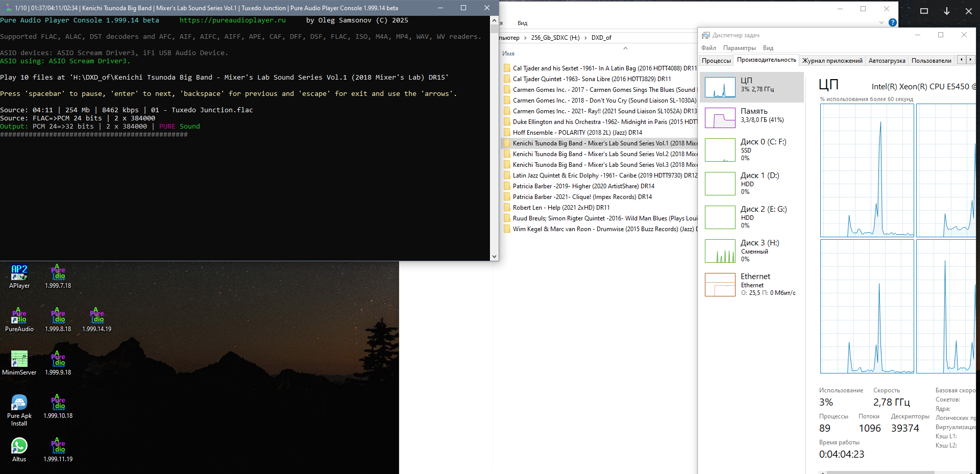Click DXD_of breadcrumb in Explorer

pyautogui.click(x=601, y=38)
